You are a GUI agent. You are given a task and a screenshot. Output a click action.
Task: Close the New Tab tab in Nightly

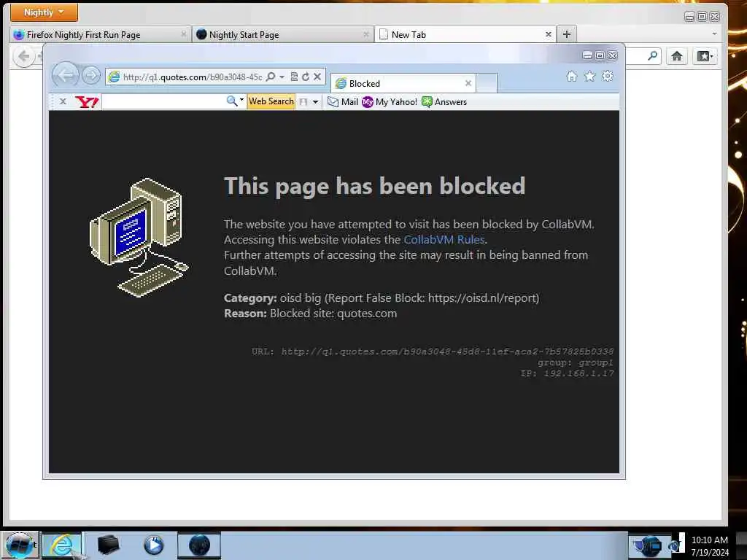[549, 34]
